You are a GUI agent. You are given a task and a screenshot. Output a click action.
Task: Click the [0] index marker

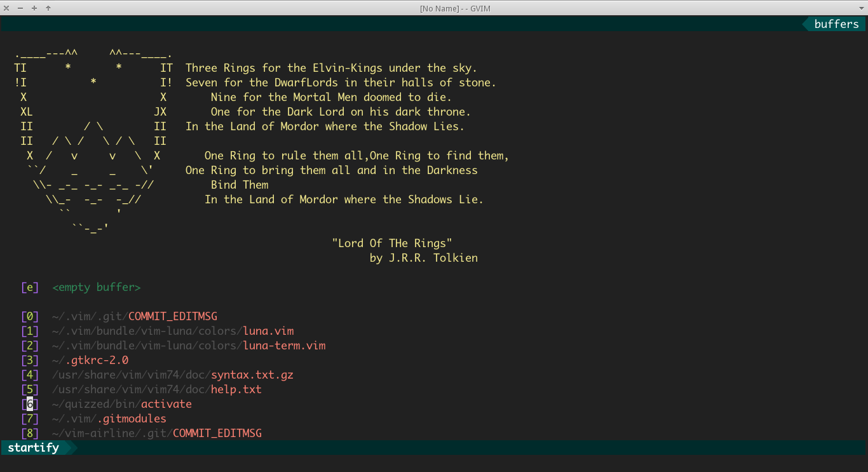coord(30,316)
